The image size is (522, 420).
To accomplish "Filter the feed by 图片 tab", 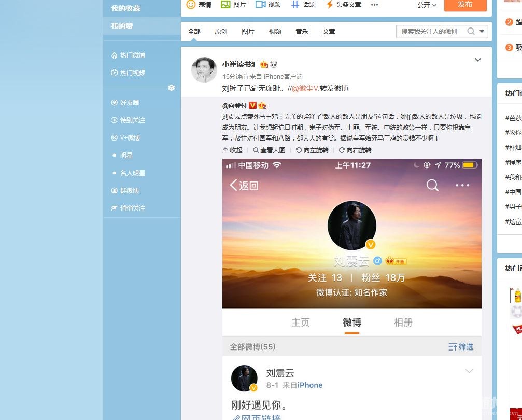I will tap(248, 31).
